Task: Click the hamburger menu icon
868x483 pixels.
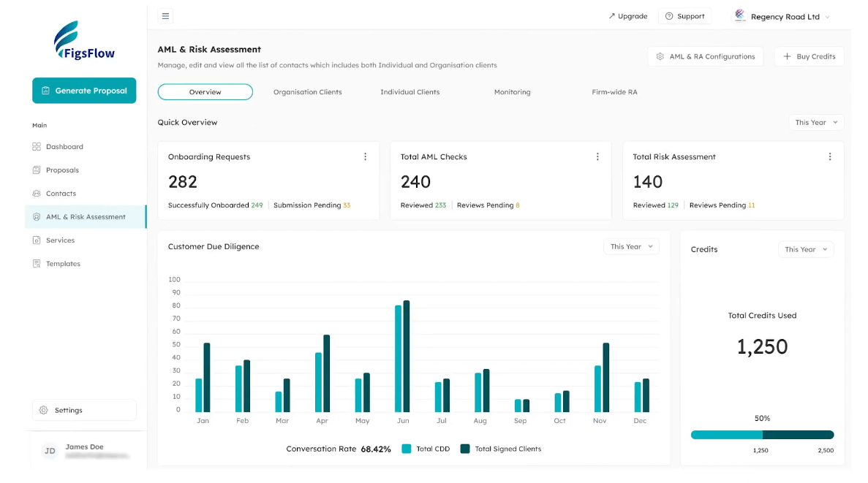Action: (x=165, y=16)
